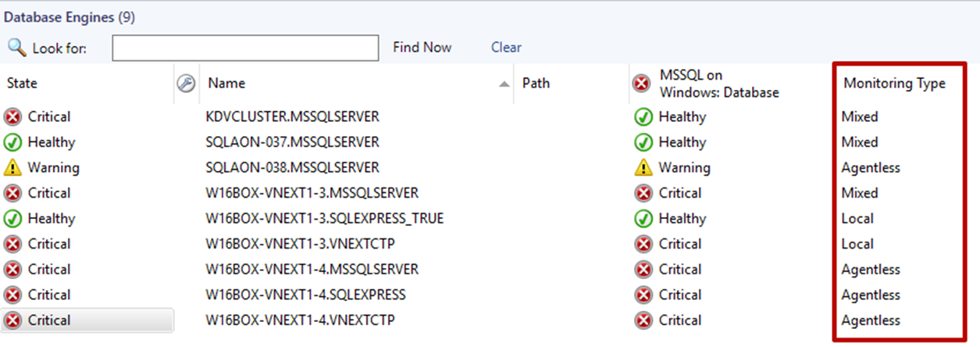Click the Healthy state text in W16BOX-VNEXT1-3.SQLEXPRESS_TRUE row
Screen dimensions: 980x347
coord(52,219)
